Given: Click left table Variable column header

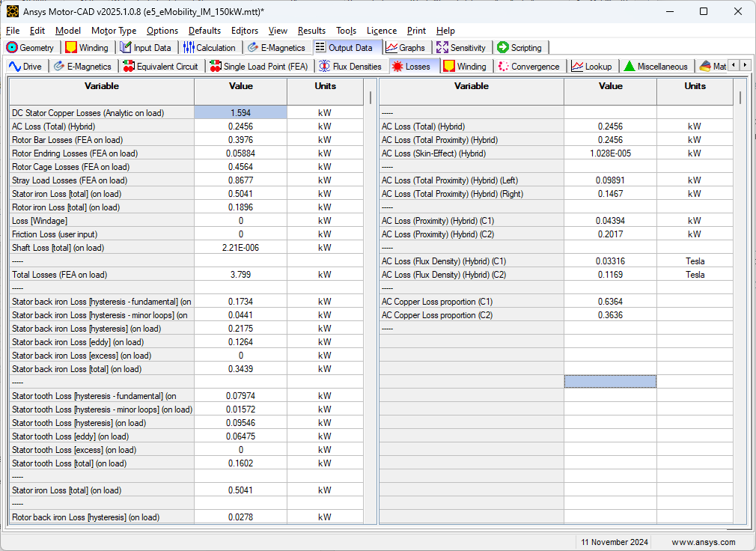Looking at the screenshot, I should (x=102, y=91).
